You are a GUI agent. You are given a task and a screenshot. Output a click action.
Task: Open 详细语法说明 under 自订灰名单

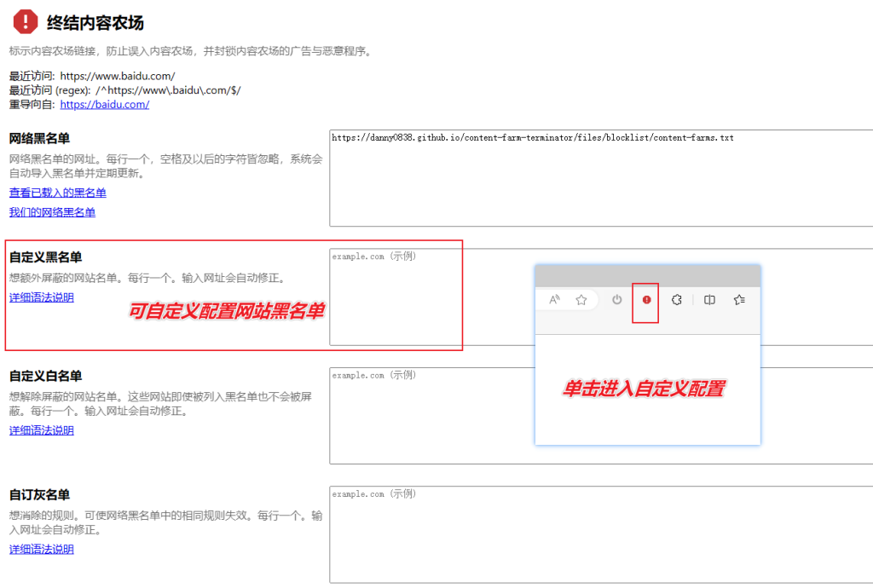(42, 549)
